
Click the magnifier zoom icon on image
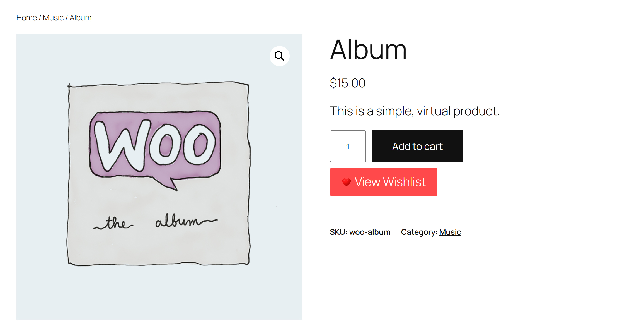279,56
